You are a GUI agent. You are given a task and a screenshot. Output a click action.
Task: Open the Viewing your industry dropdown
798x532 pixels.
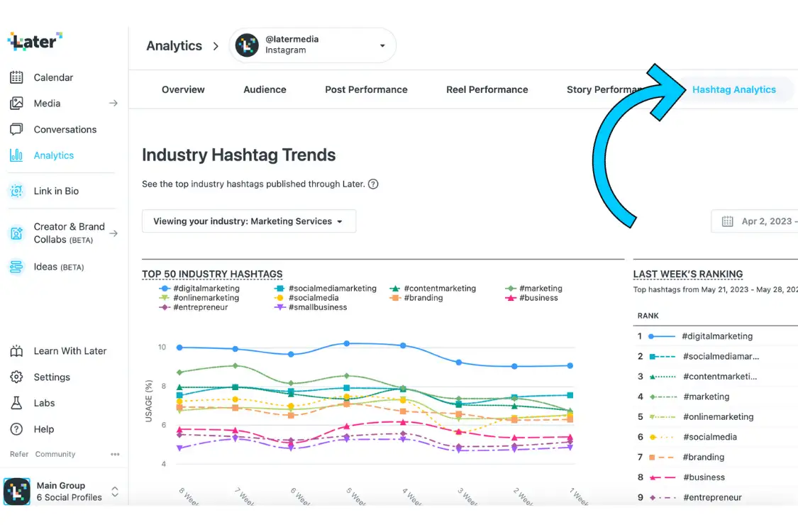pos(249,221)
